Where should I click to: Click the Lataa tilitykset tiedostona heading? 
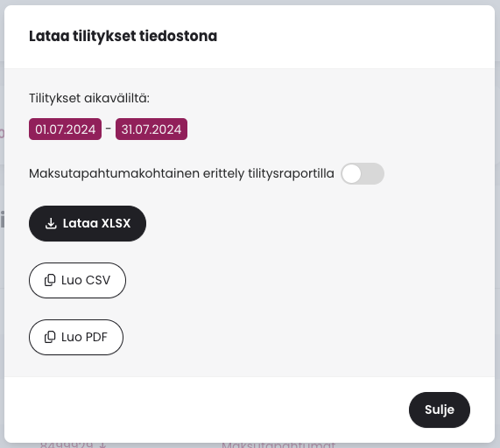click(123, 36)
